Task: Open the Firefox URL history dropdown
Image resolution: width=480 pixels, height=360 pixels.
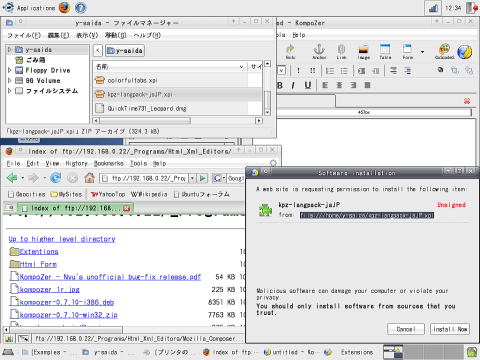Action: 192,178
